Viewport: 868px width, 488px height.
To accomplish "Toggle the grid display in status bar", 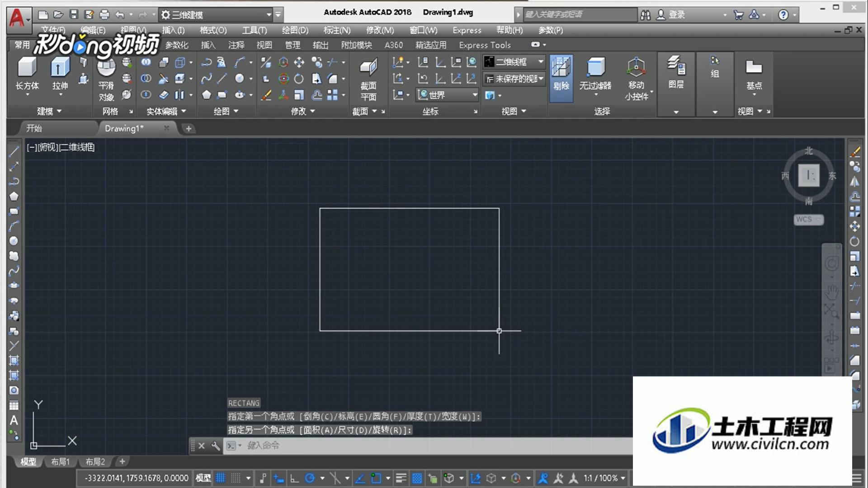I will click(x=221, y=478).
